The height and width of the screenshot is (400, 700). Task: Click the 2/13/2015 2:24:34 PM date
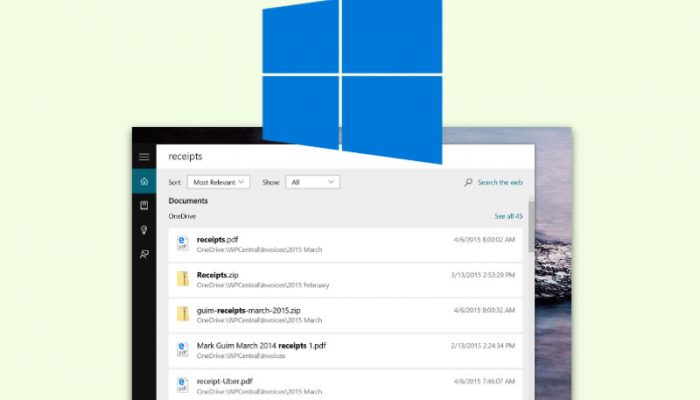[483, 346]
